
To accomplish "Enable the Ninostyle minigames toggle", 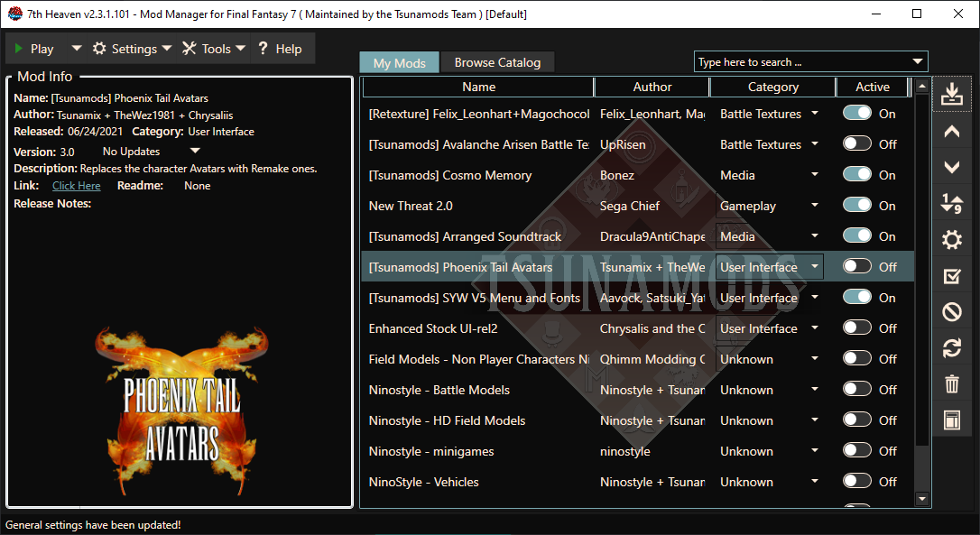I will [x=857, y=450].
